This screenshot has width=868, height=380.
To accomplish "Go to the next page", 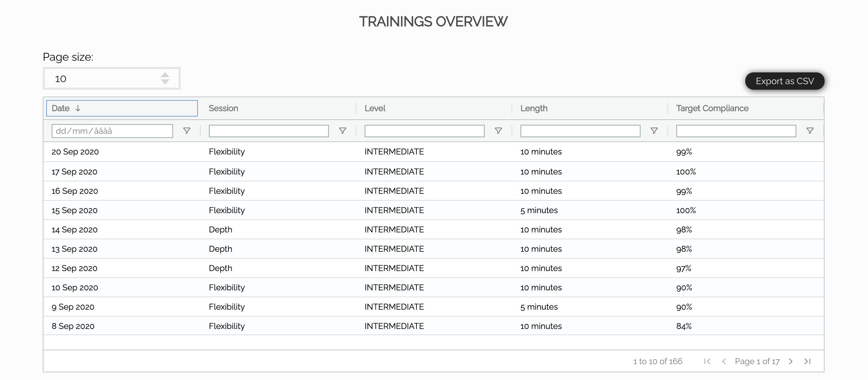I will 791,361.
